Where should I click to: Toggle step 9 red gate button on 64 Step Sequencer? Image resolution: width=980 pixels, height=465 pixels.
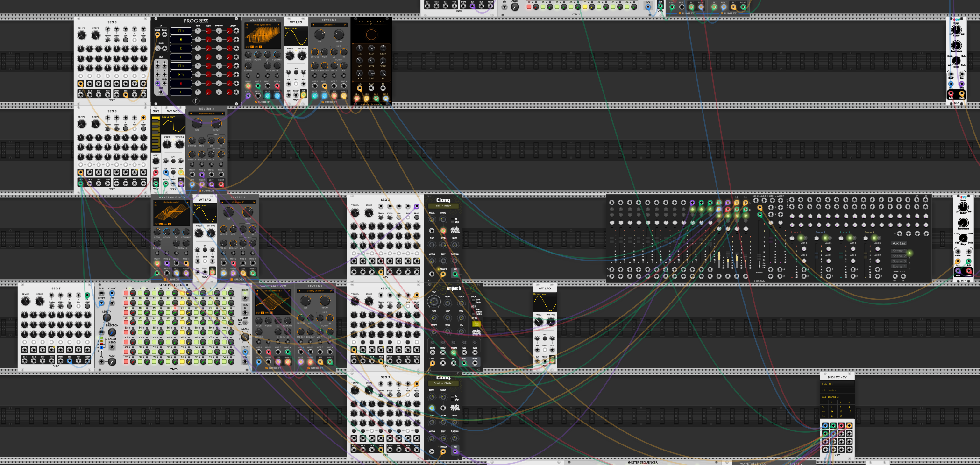tap(126, 303)
